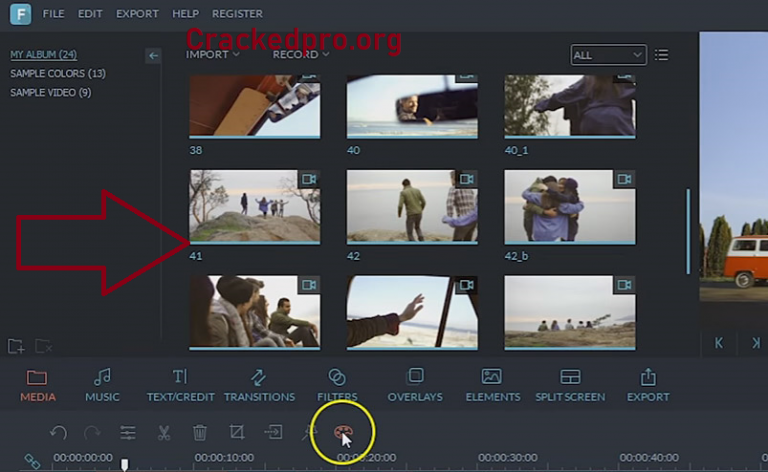
Task: Select Sample Colors album in sidebar
Action: (x=58, y=73)
